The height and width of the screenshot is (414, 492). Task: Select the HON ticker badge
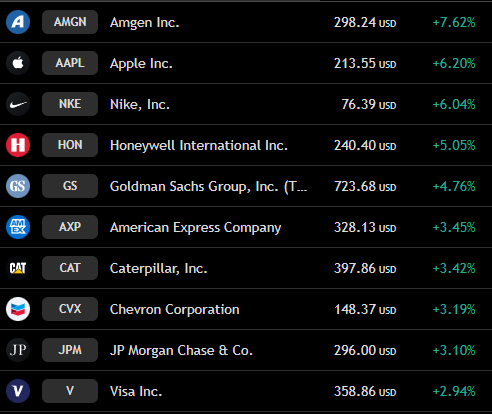pos(70,145)
